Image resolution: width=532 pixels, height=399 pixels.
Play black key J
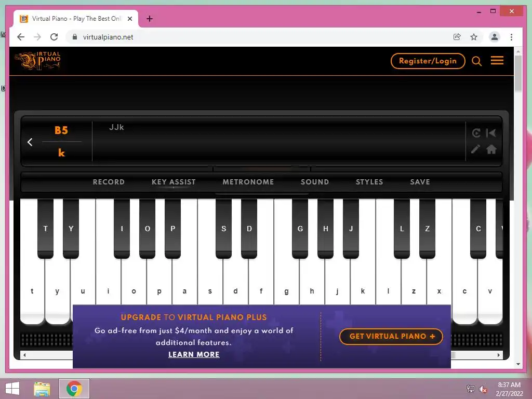coord(351,229)
